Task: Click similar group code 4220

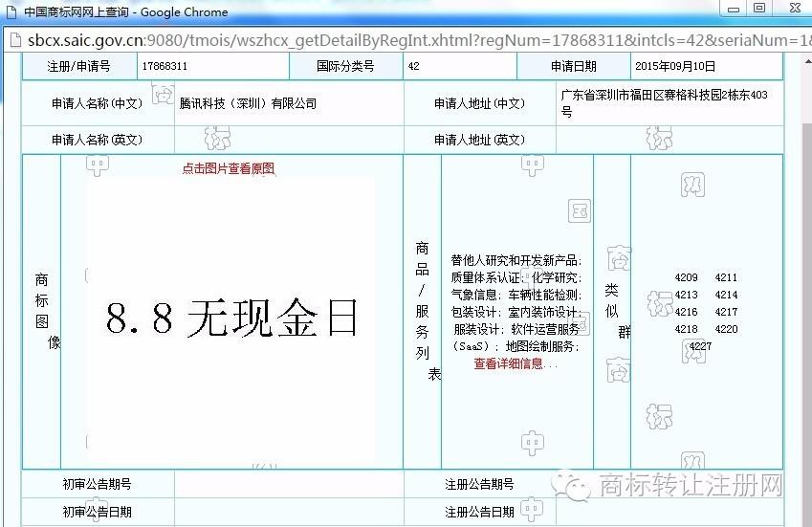Action: [x=726, y=329]
